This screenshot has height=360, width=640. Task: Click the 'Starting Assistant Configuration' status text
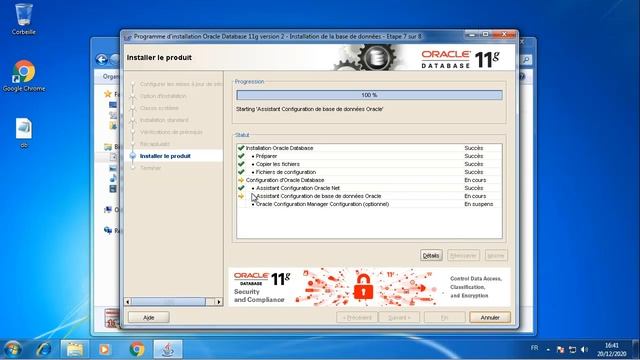(x=309, y=109)
